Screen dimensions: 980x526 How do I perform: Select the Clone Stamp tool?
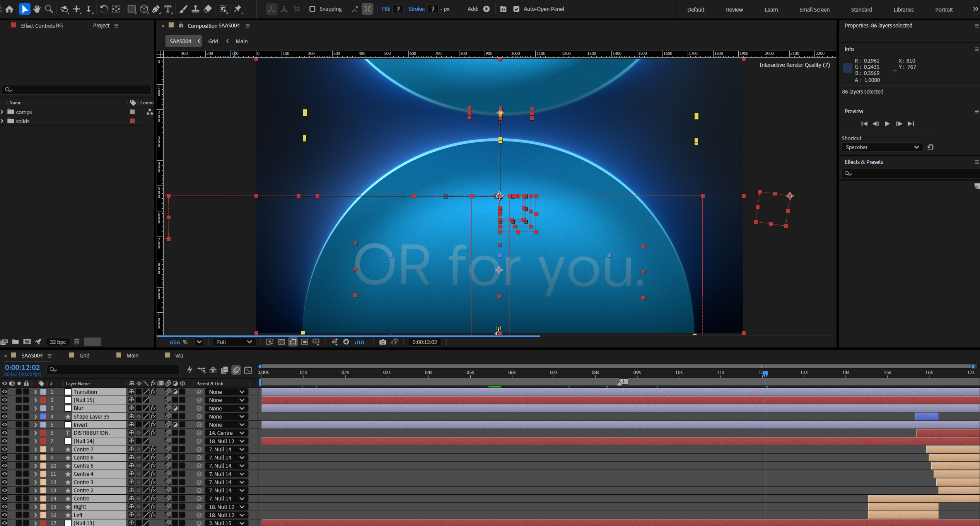196,9
